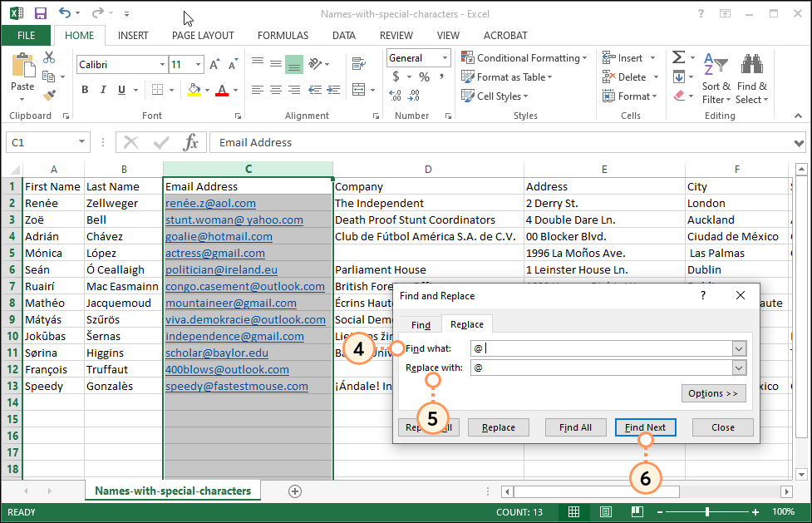
Task: Click the Options >> button
Action: (713, 393)
